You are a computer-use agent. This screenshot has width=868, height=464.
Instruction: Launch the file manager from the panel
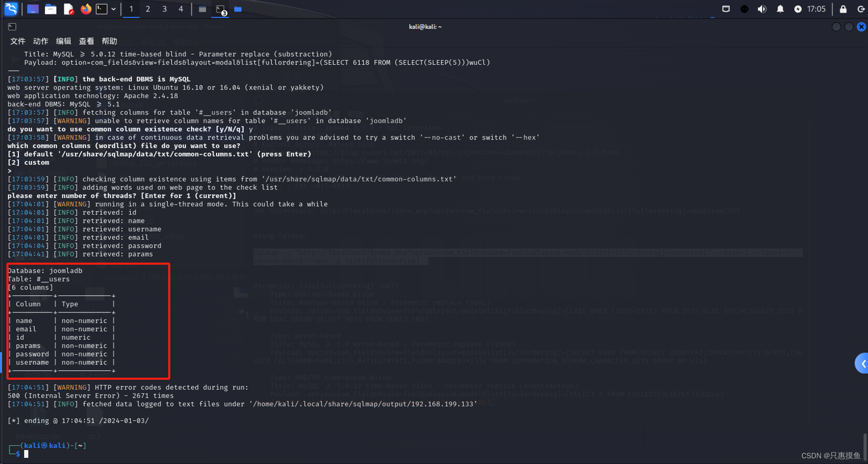51,9
